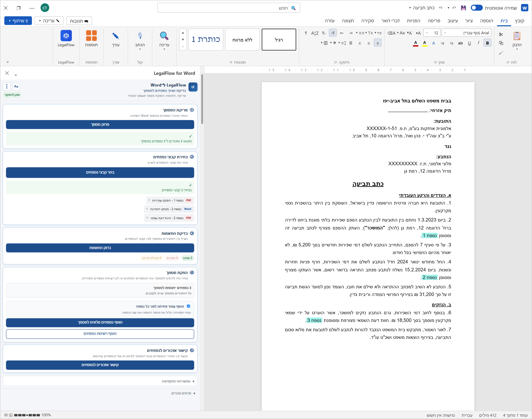Toggle Bold formatting button
Viewport: 532px width, 419px height.
(x=487, y=43)
